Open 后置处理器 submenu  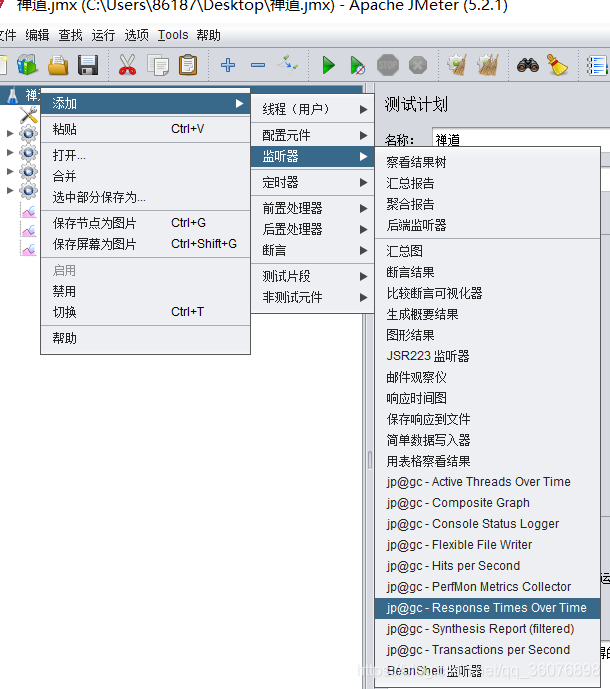point(312,229)
